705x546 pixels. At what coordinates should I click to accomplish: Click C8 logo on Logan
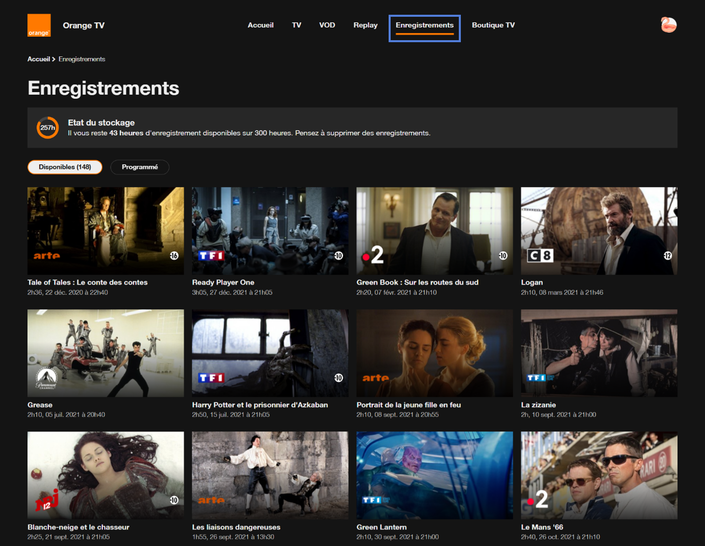tap(540, 255)
